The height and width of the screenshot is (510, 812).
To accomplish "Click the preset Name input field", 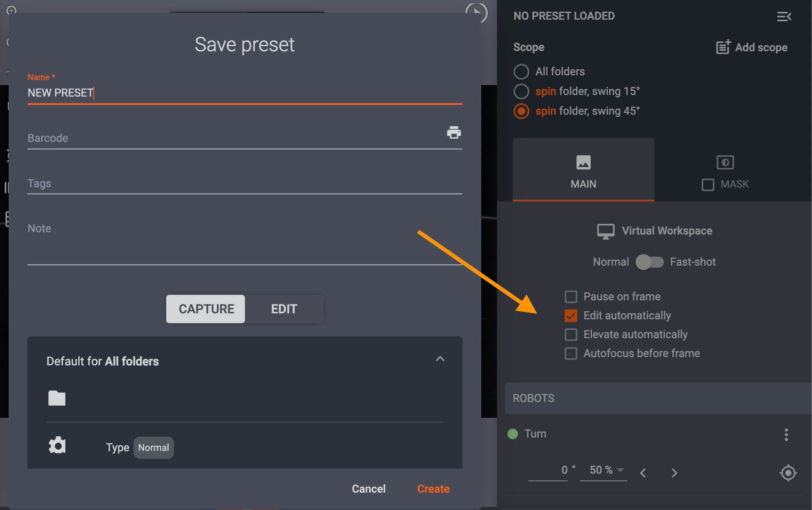I will (x=245, y=92).
